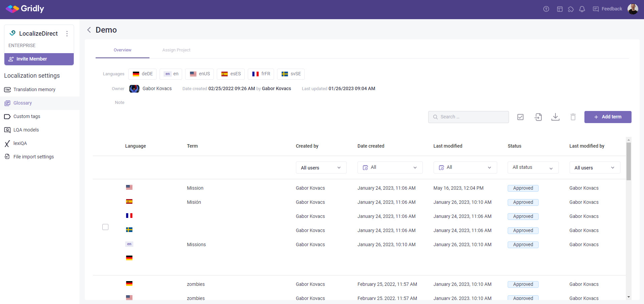Switch to the Assign Project tab
This screenshot has width=644, height=304.
click(x=176, y=50)
